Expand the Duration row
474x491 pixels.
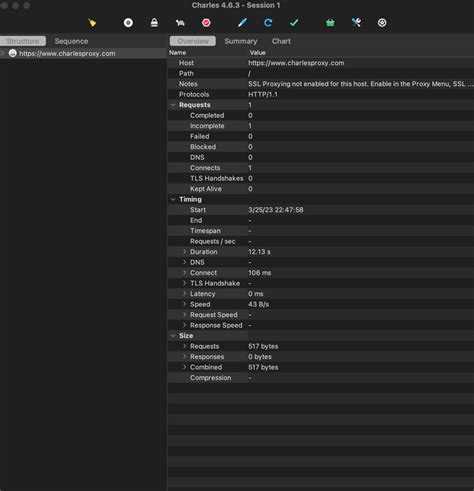pyautogui.click(x=184, y=252)
